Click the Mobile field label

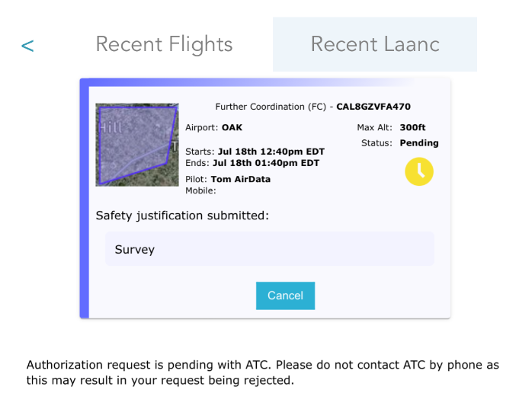click(x=200, y=190)
